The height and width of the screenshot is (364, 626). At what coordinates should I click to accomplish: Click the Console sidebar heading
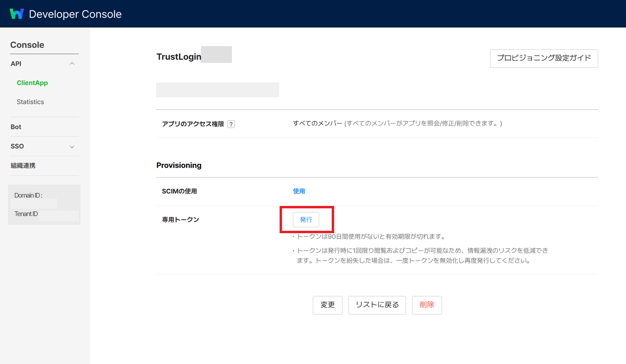tap(27, 45)
